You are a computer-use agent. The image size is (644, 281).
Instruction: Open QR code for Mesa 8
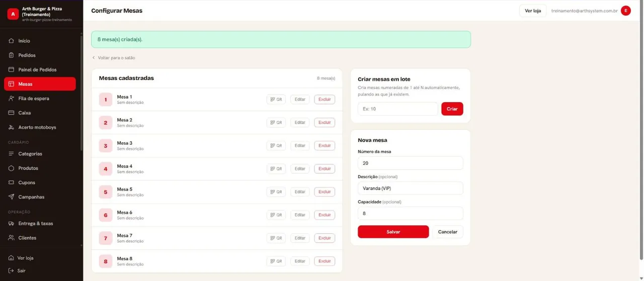pos(276,261)
